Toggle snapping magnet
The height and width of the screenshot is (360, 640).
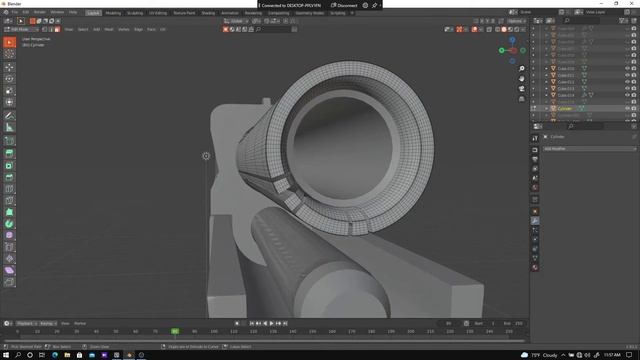pyautogui.click(x=267, y=21)
